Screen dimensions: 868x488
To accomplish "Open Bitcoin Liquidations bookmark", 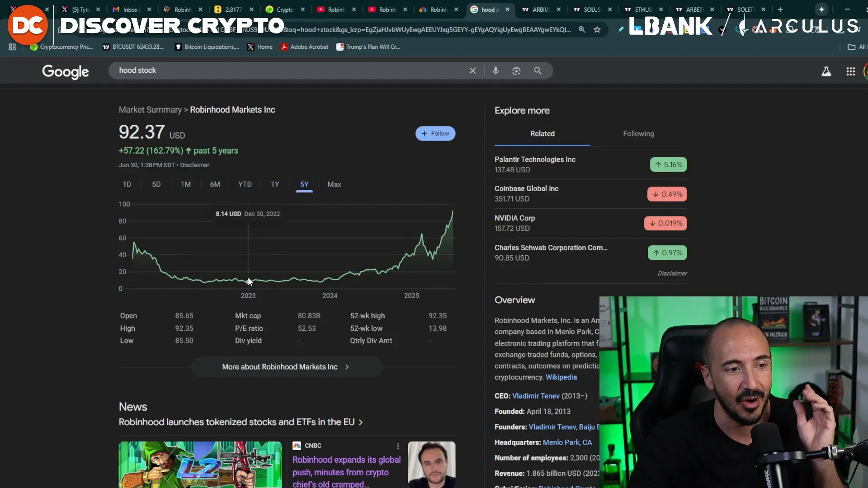I will click(x=207, y=47).
